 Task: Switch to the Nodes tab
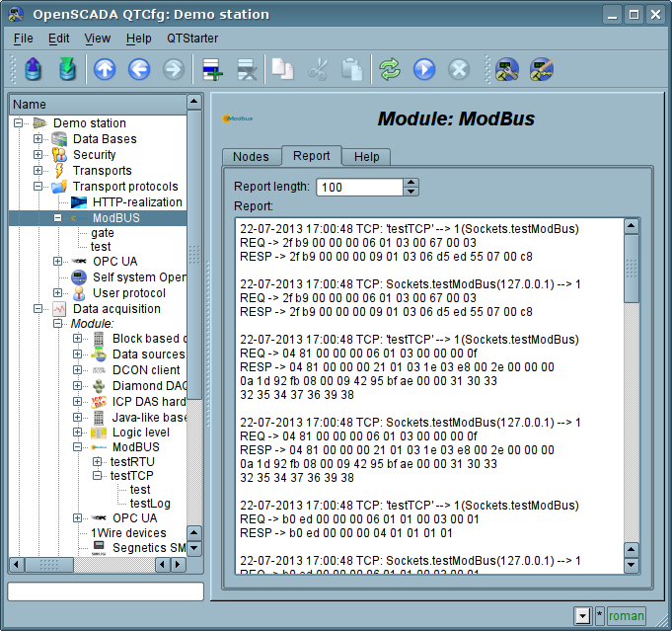coord(251,157)
